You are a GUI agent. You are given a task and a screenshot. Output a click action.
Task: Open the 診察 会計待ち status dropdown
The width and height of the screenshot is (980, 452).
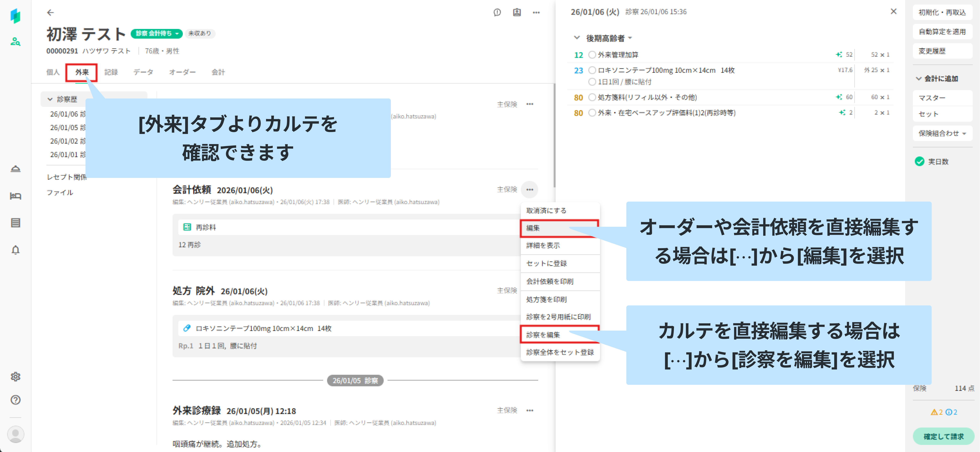coord(156,33)
